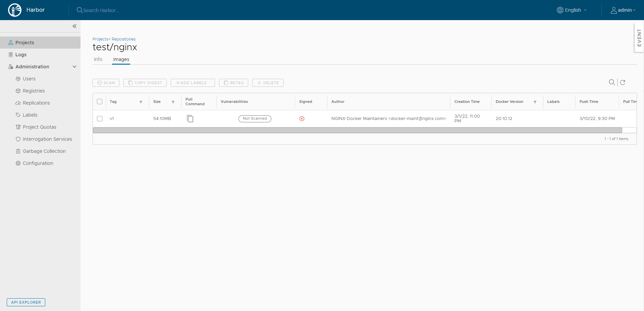Click the Administration sidebar icon
644x311 pixels.
click(11, 67)
